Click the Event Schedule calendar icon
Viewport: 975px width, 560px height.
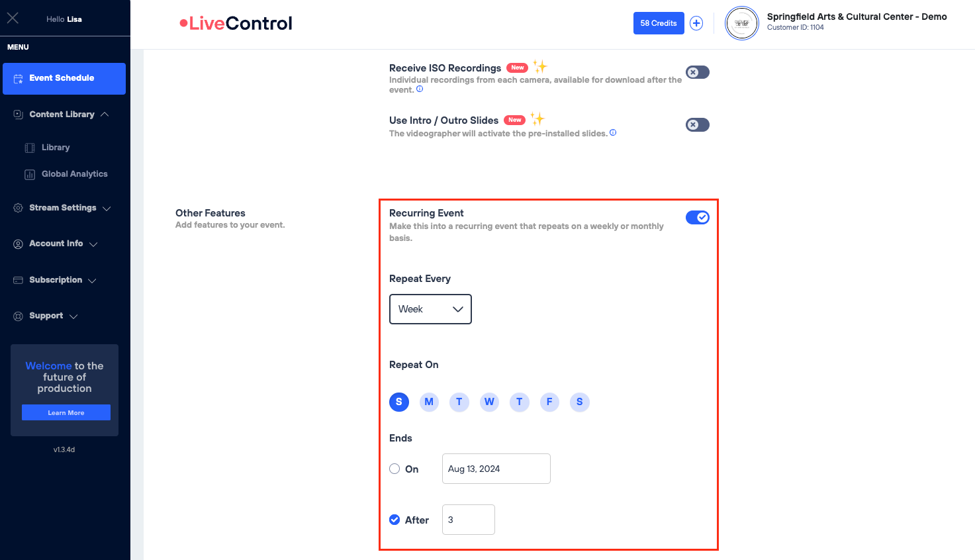click(x=19, y=79)
